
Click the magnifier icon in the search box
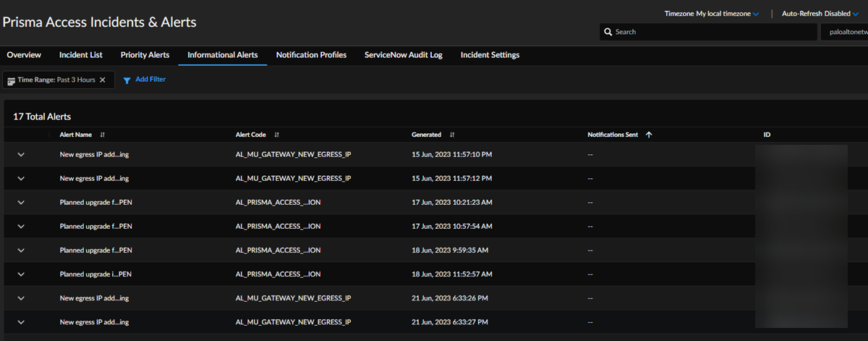[x=608, y=33]
